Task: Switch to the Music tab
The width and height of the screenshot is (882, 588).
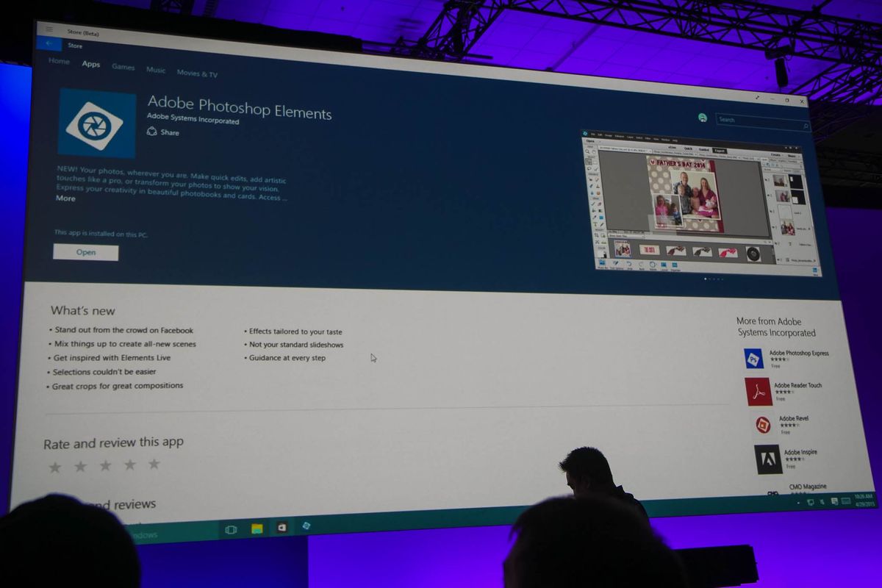Action: tap(156, 71)
